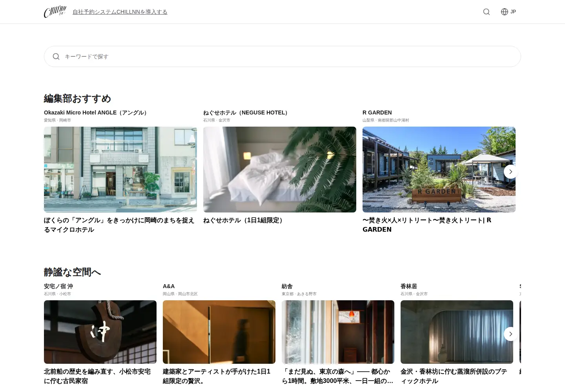Open the Okazaki Micro Hotel ANGLE photo

(x=120, y=169)
